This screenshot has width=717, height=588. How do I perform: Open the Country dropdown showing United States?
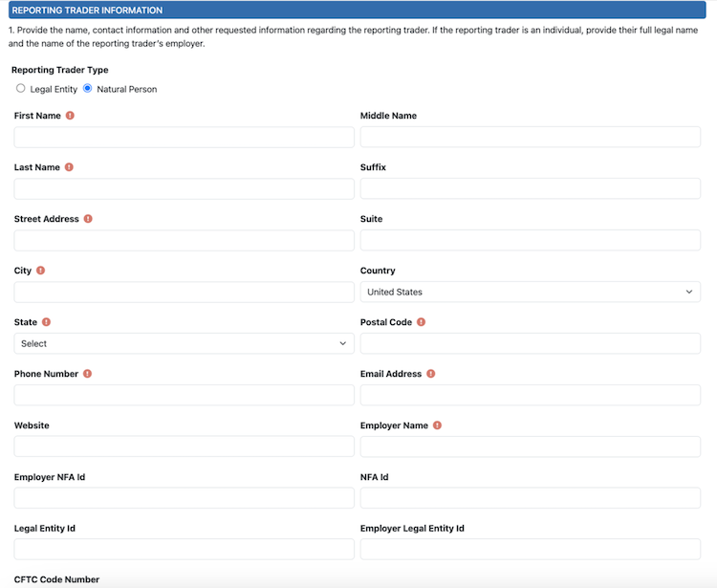click(x=531, y=292)
